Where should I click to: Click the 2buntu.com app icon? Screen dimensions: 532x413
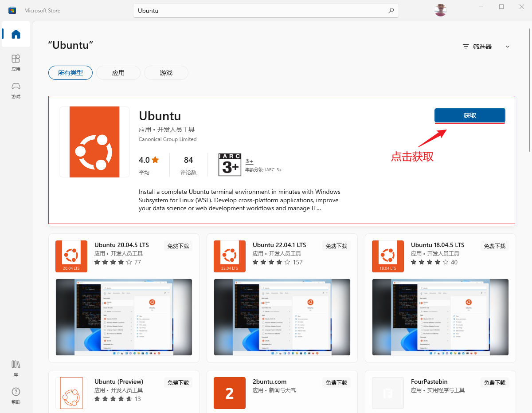click(x=229, y=393)
